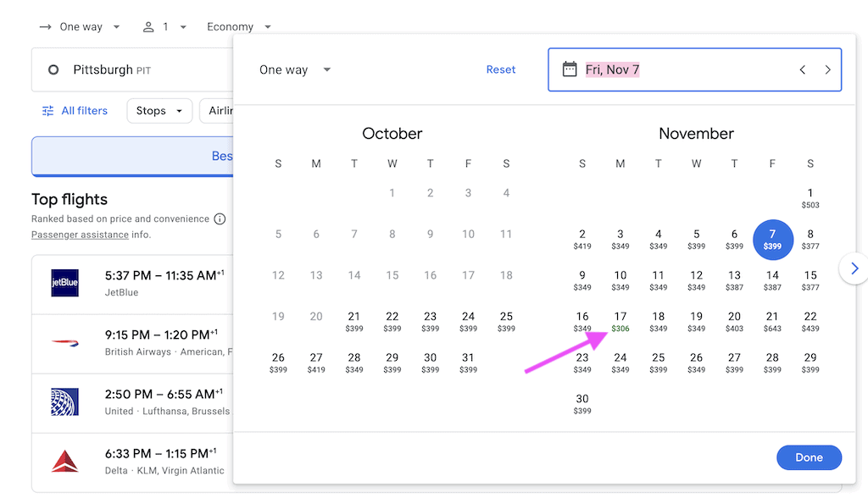Screen dimensions: 868x498
Task: Click the All filters sliders icon
Action: [47, 111]
